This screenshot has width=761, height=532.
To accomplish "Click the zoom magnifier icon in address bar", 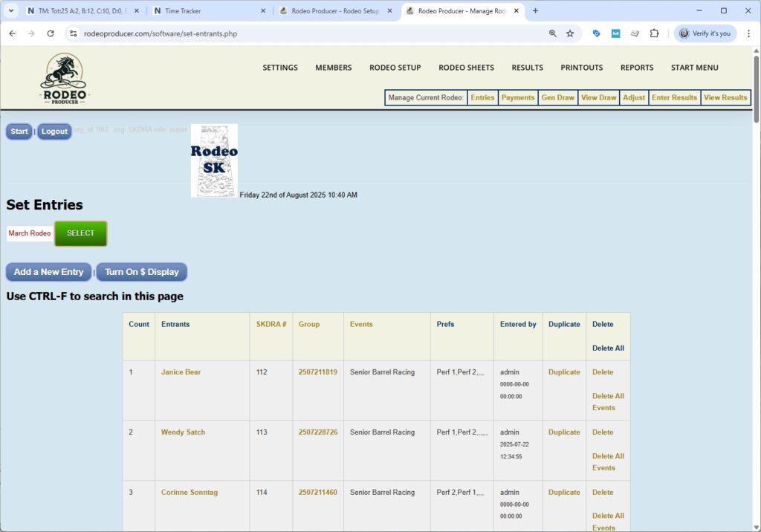I will click(x=552, y=33).
